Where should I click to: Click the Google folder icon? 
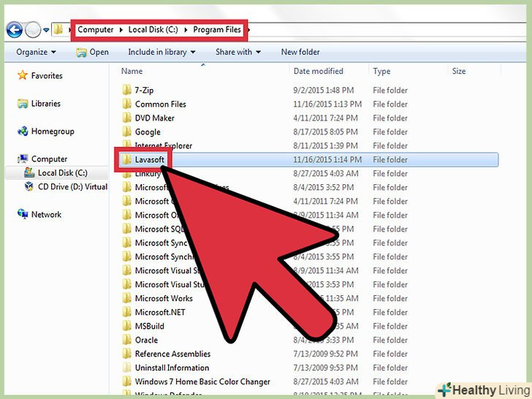click(126, 132)
